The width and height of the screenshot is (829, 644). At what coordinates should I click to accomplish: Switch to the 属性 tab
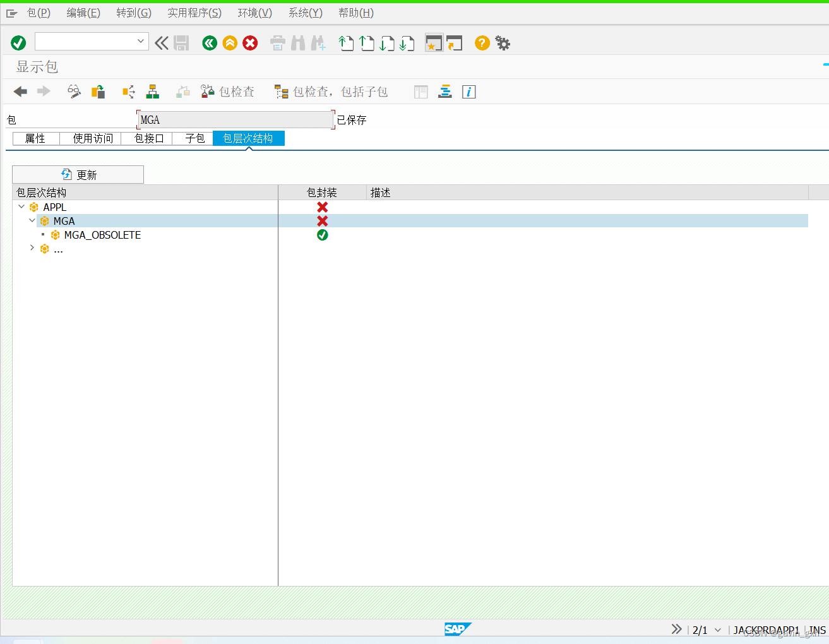(x=36, y=138)
